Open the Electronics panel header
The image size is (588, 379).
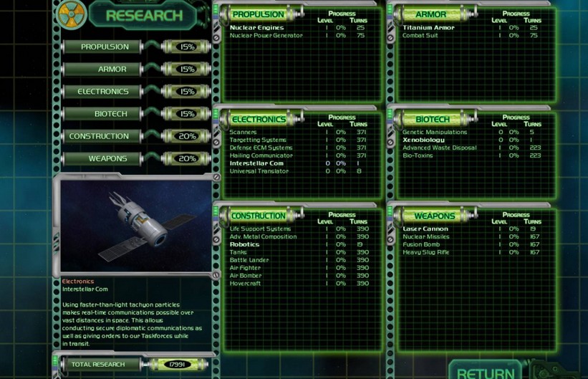259,120
